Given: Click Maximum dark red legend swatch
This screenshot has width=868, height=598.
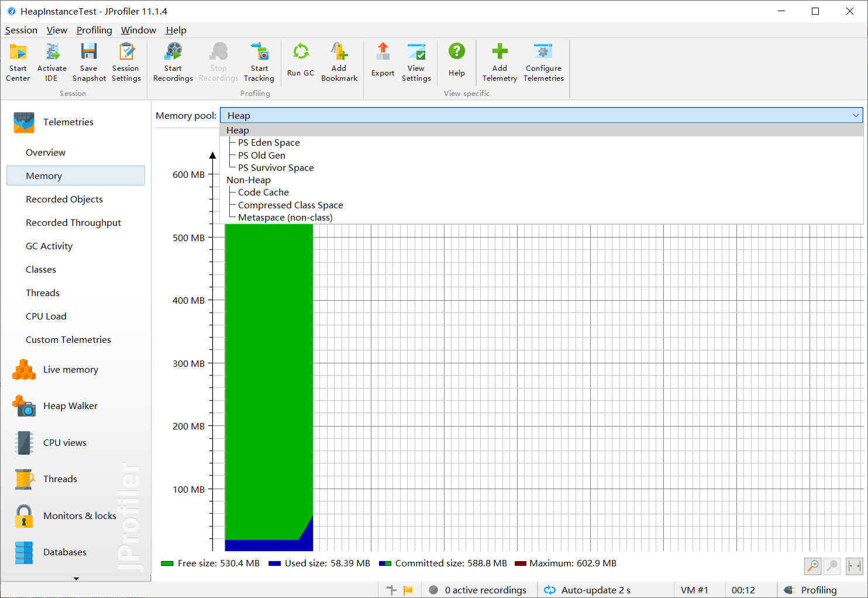Looking at the screenshot, I should (521, 563).
